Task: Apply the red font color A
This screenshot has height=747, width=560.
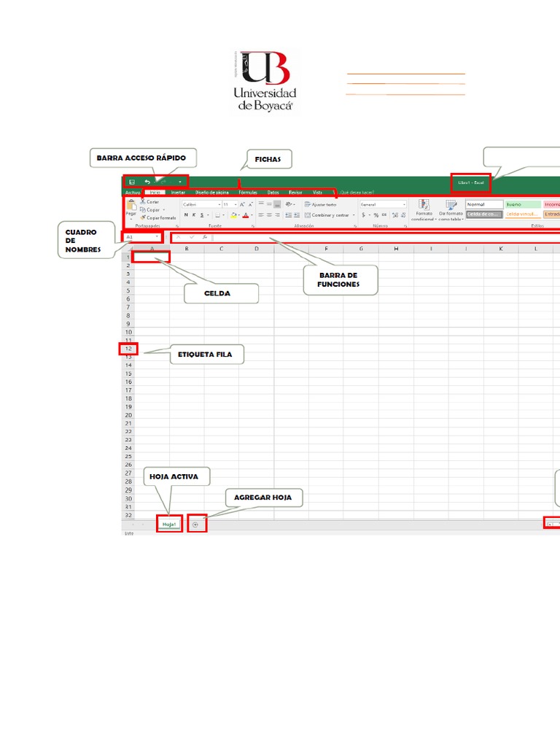Action: (x=246, y=215)
